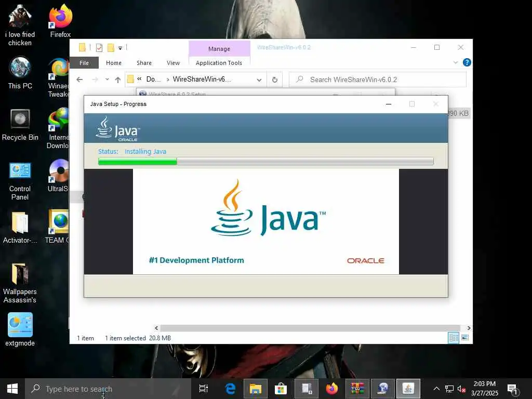Click the Explorer refresh button
The width and height of the screenshot is (532, 399).
[x=275, y=79]
